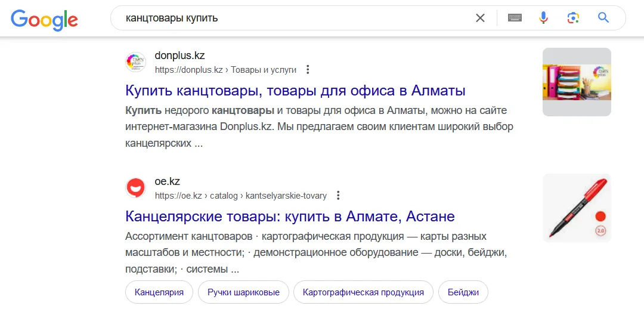Select the Канцелярия sitelink chip

click(x=159, y=292)
